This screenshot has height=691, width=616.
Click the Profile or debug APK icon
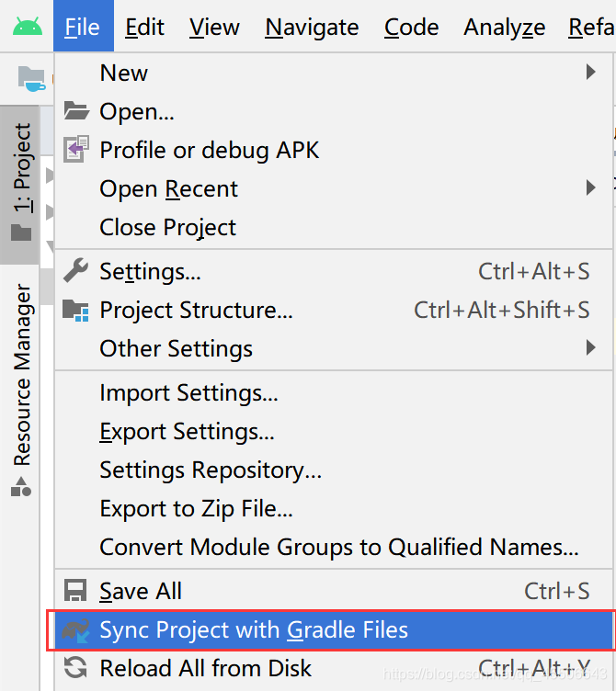click(76, 149)
